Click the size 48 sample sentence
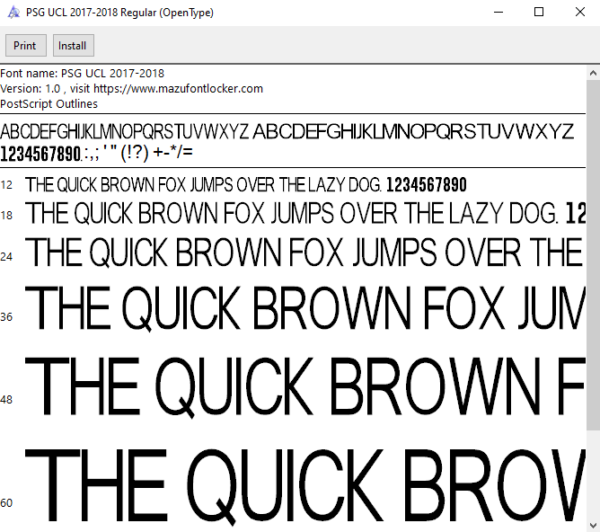The width and height of the screenshot is (600, 532). pyautogui.click(x=305, y=387)
